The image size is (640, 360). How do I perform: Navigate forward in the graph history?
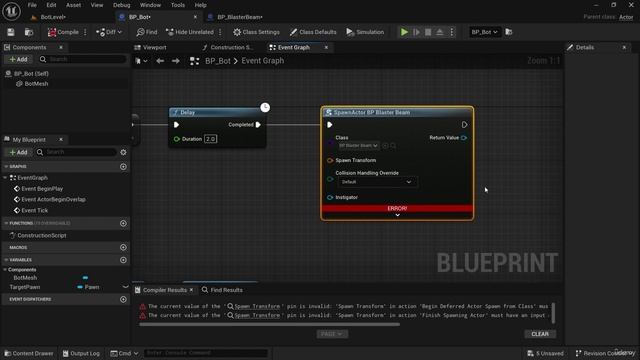point(176,61)
